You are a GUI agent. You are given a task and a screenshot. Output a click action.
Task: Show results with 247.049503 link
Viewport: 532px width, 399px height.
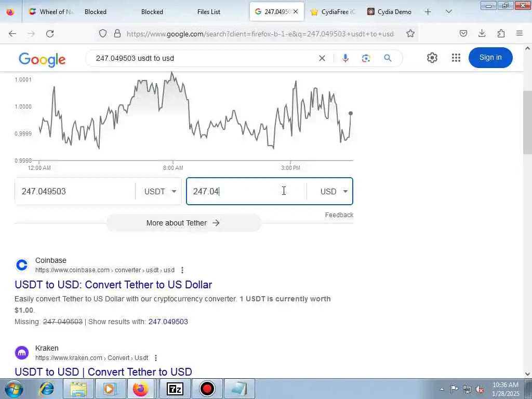[168, 322]
